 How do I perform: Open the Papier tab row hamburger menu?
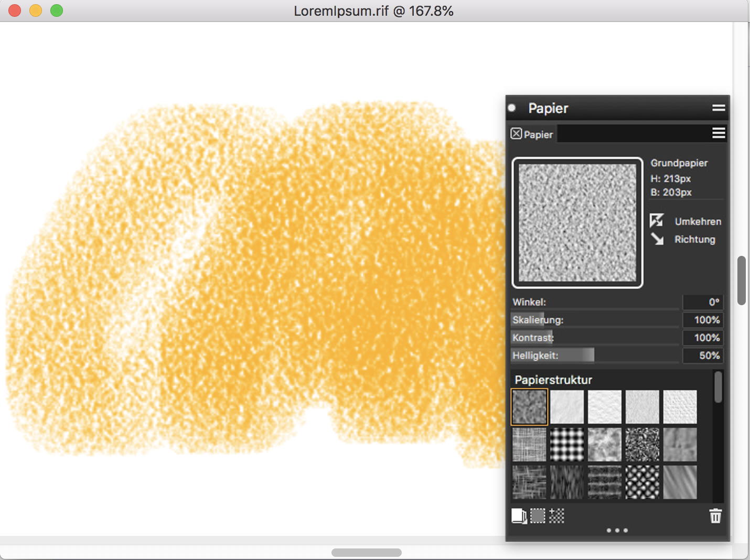[x=719, y=133]
